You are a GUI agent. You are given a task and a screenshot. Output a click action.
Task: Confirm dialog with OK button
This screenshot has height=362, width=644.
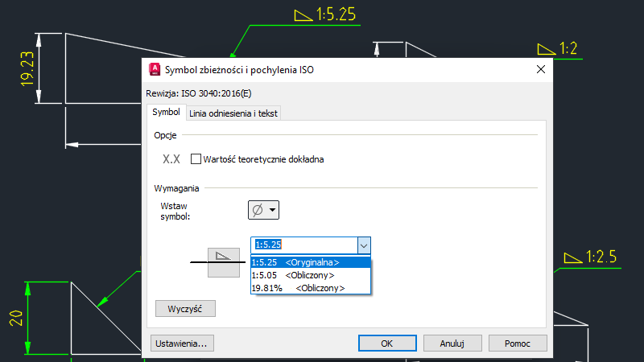click(x=387, y=343)
